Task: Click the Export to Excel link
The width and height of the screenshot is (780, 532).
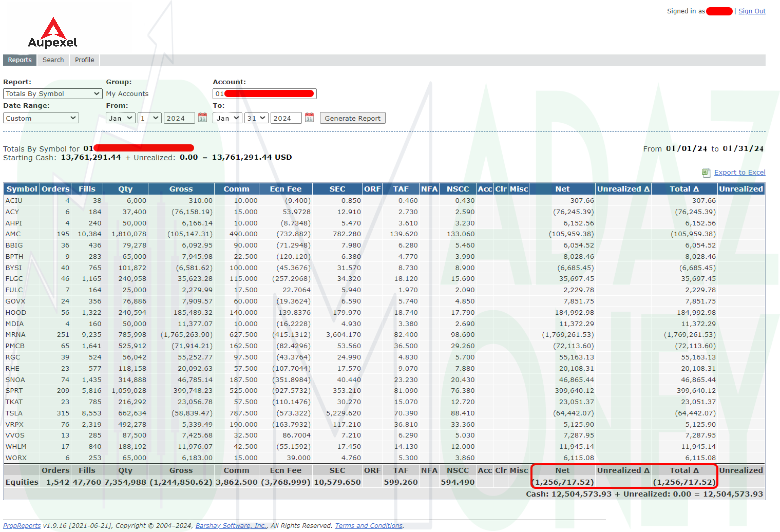Action: tap(740, 173)
